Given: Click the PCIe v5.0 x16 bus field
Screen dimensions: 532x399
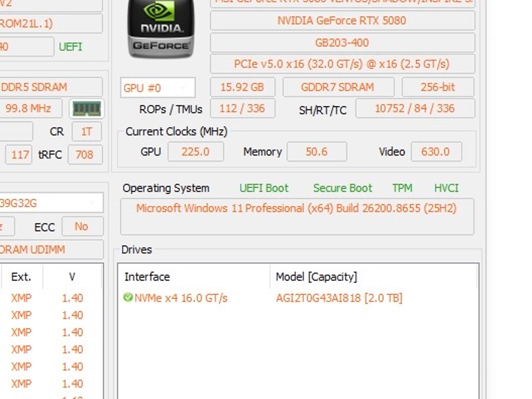Looking at the screenshot, I should pyautogui.click(x=342, y=64).
